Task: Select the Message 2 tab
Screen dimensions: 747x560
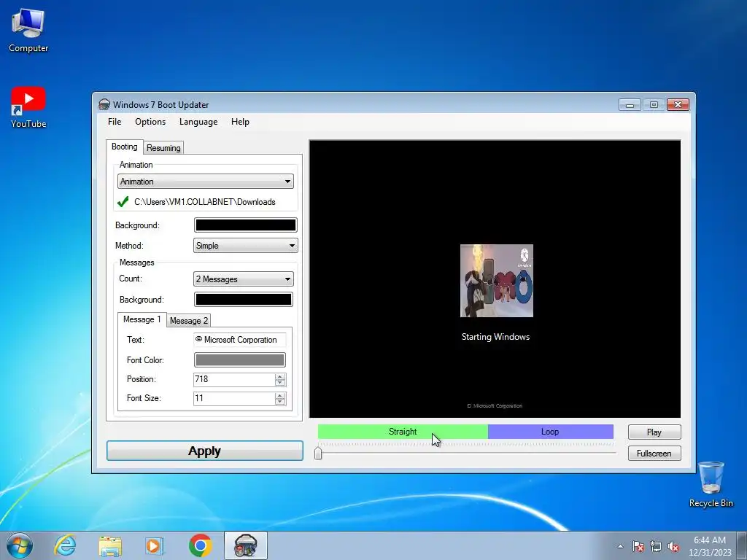Action: coord(189,321)
